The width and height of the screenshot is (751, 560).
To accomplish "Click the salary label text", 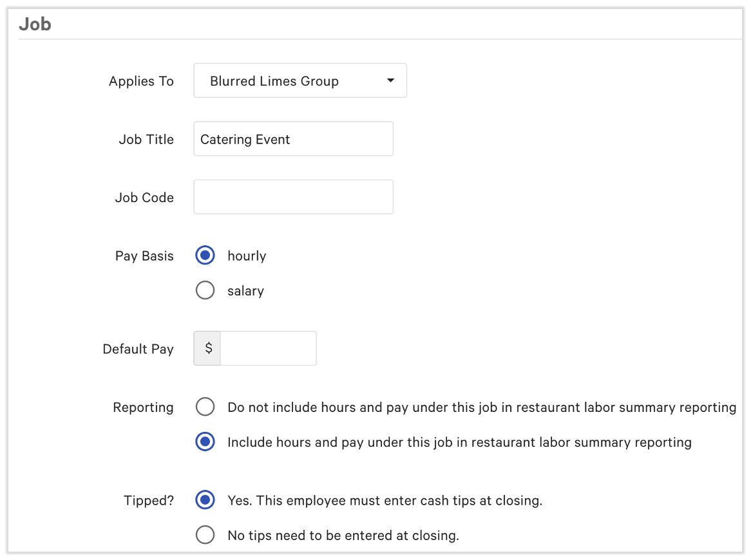I will click(245, 290).
